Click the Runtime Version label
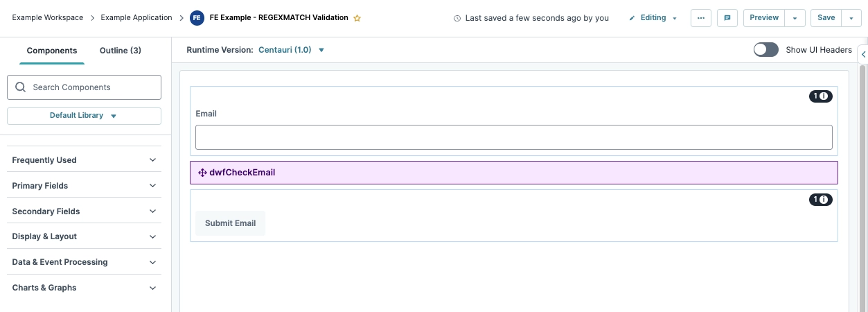 point(220,50)
